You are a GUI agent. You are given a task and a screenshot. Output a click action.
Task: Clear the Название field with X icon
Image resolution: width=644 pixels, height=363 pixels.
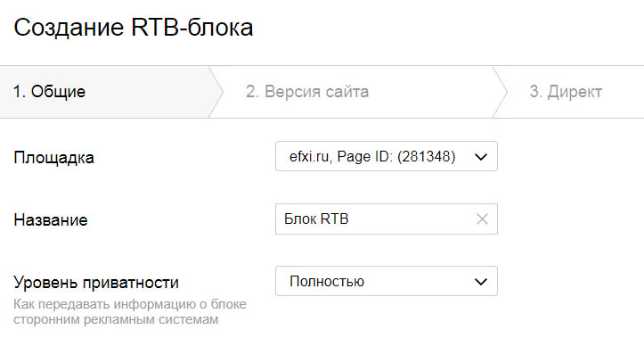(482, 219)
